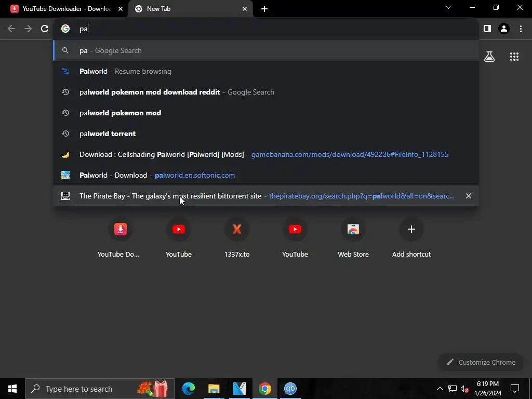Switch to the YouTube Downloader tab
Viewport: 532px width, 399px height.
click(x=64, y=9)
